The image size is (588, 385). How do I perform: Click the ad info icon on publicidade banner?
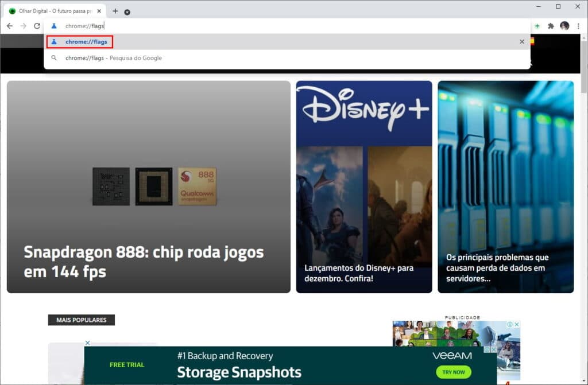(510, 324)
